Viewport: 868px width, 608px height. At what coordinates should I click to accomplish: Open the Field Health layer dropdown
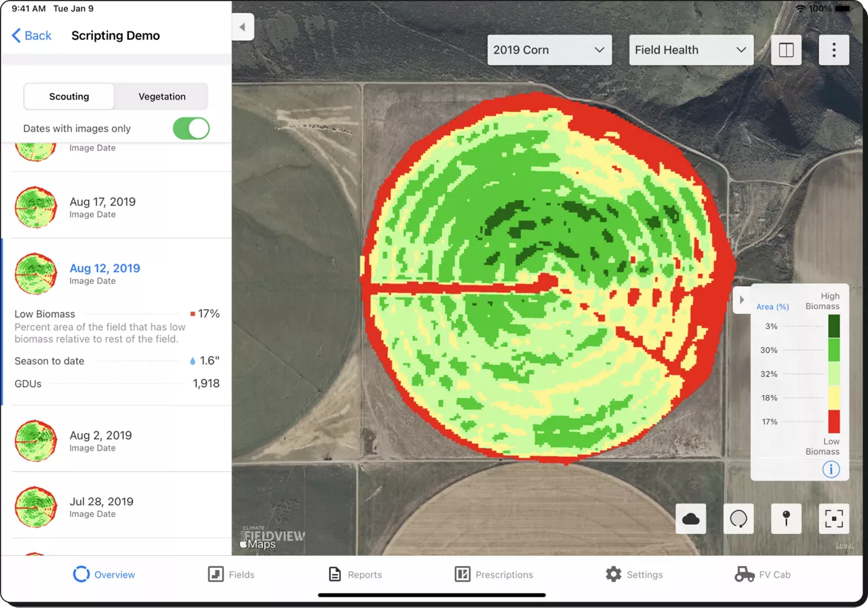pos(691,50)
